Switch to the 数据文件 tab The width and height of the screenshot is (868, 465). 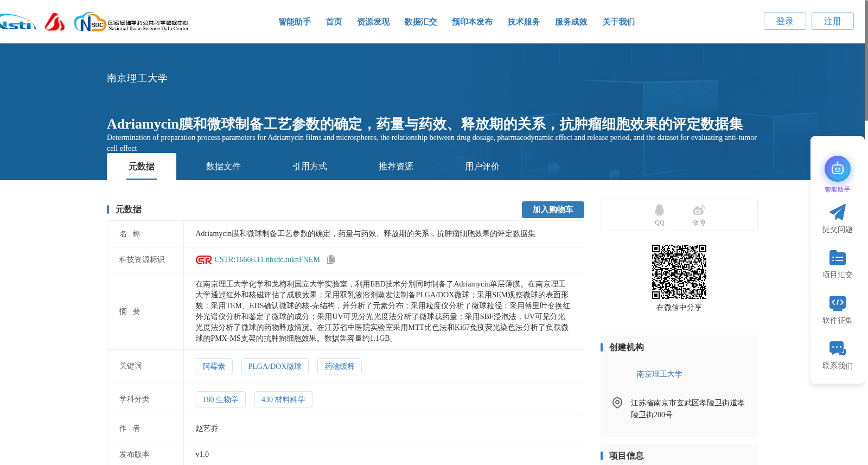[x=223, y=167]
